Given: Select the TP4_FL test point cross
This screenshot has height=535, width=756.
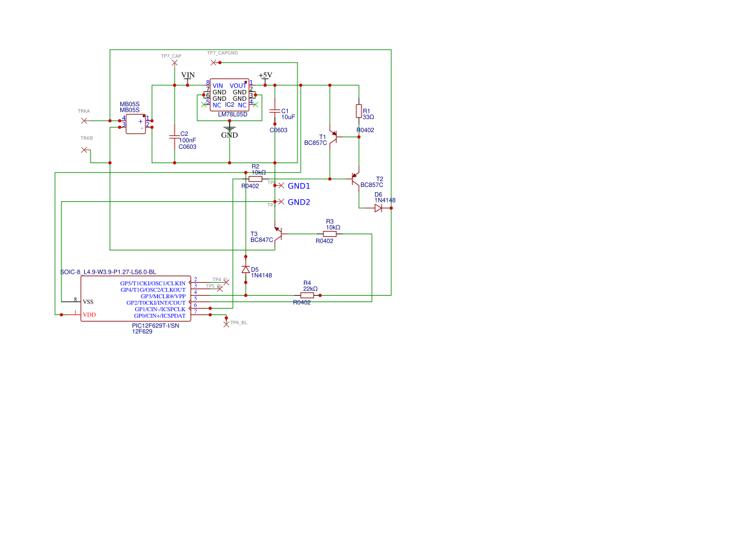Looking at the screenshot, I should tap(226, 282).
